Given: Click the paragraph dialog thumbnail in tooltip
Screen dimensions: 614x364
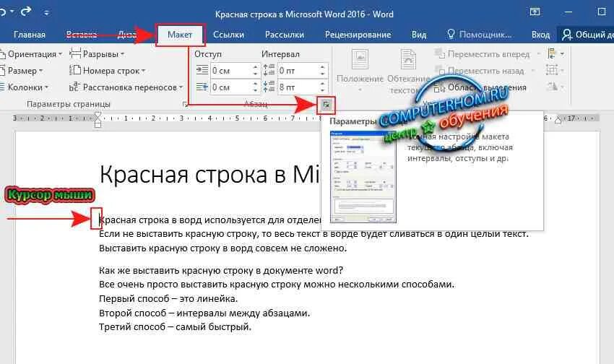Looking at the screenshot, I should click(363, 177).
